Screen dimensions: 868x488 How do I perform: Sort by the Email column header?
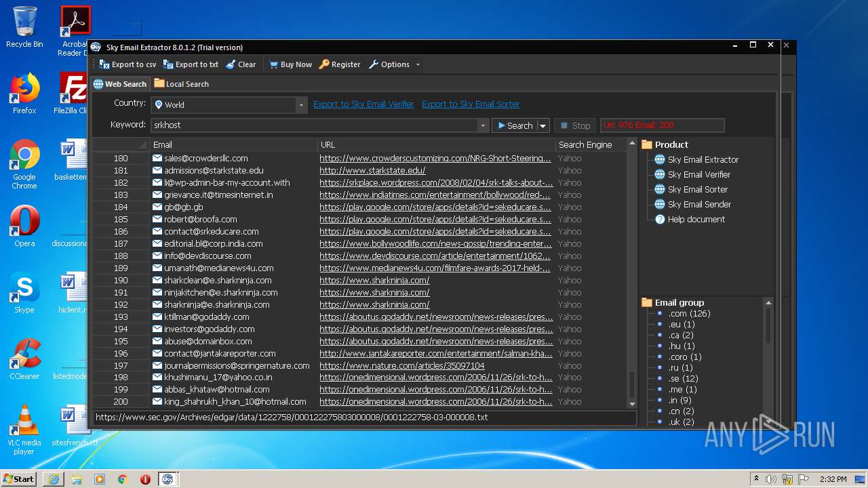coord(233,144)
